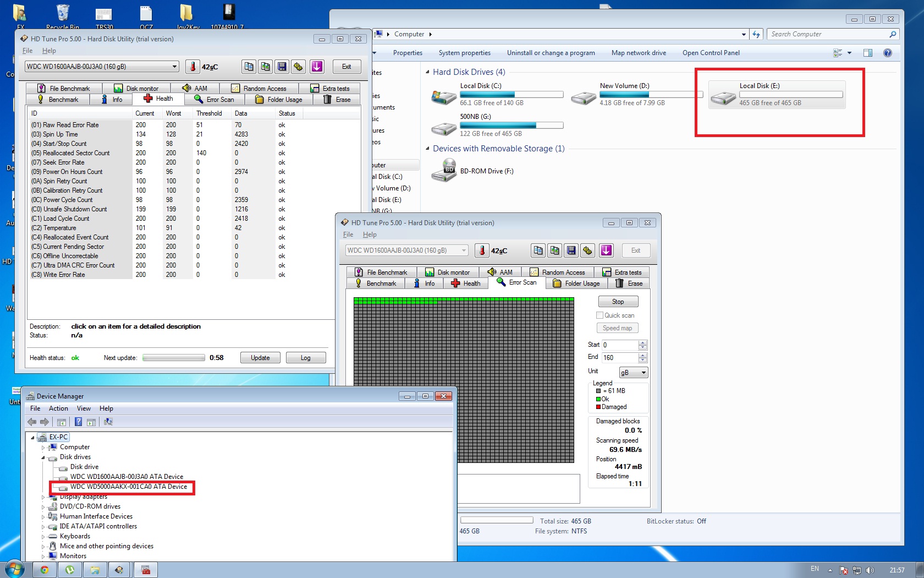Open the drive selector dropdown in Health HD Tune window

click(175, 67)
